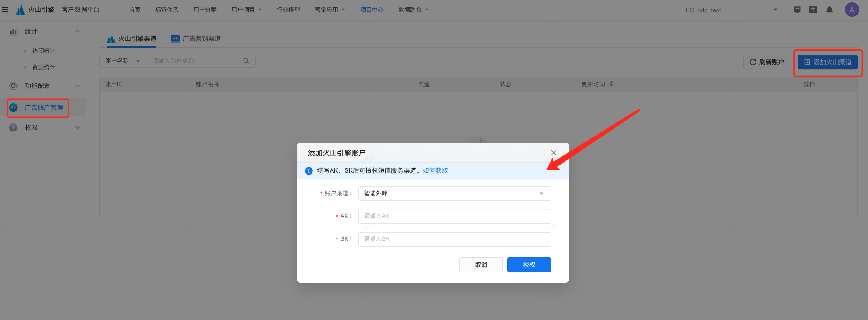Click the 刷新账户 button
This screenshot has width=868, height=320.
(766, 62)
